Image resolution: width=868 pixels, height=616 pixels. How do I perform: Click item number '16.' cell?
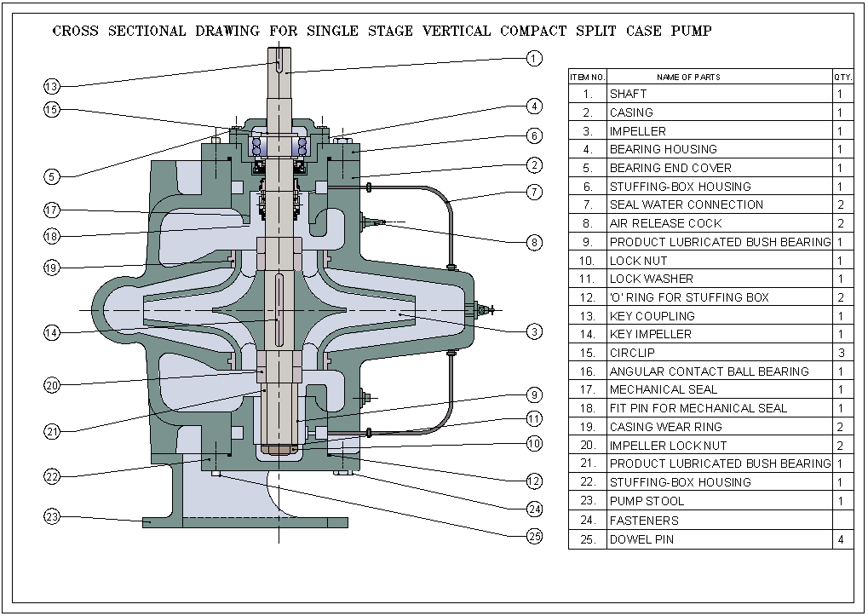pos(588,371)
